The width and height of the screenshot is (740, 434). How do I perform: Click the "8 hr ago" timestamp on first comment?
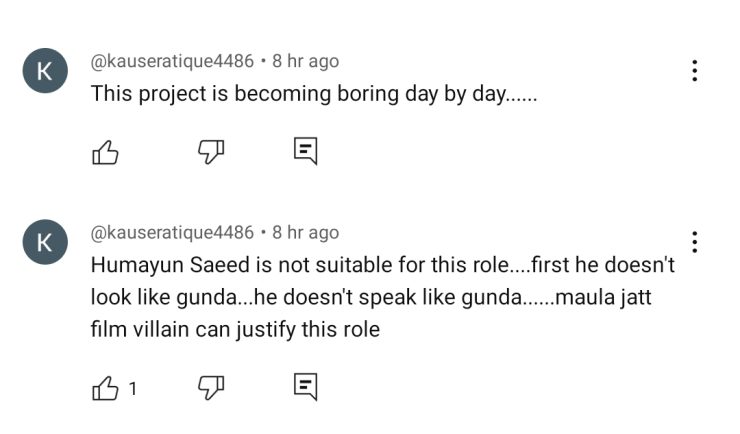coord(305,61)
